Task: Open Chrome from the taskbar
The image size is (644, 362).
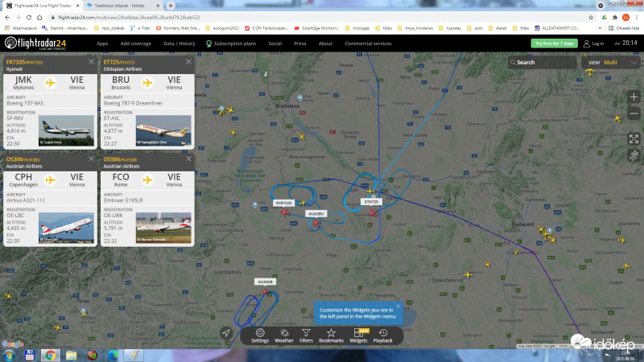Action: coord(51,356)
